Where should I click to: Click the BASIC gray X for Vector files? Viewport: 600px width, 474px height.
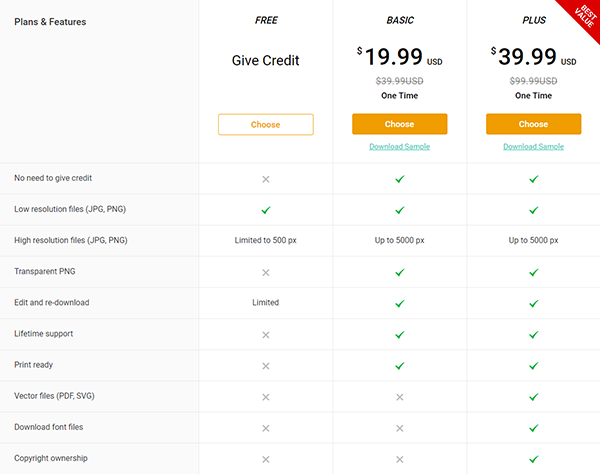point(399,397)
